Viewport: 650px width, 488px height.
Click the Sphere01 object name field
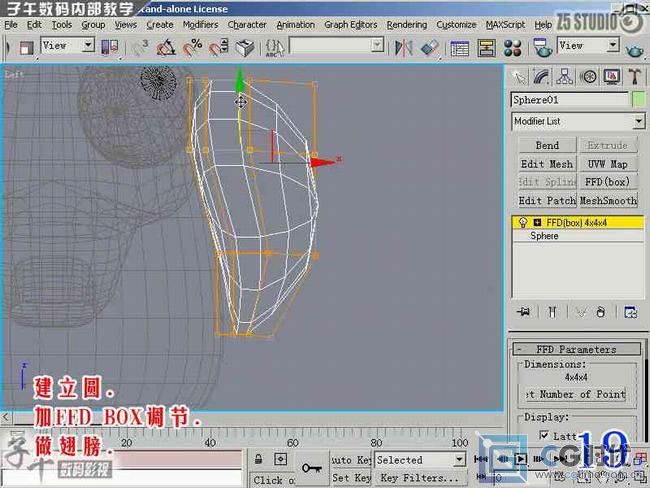[570, 100]
